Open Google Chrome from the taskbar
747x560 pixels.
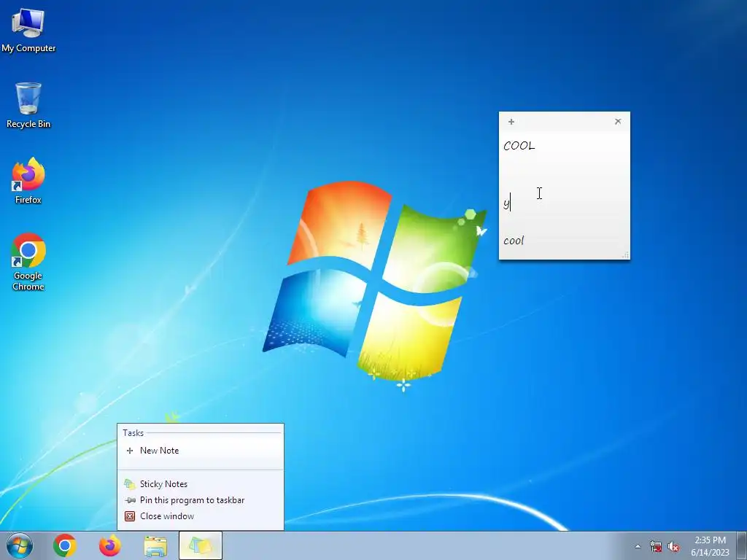click(65, 545)
